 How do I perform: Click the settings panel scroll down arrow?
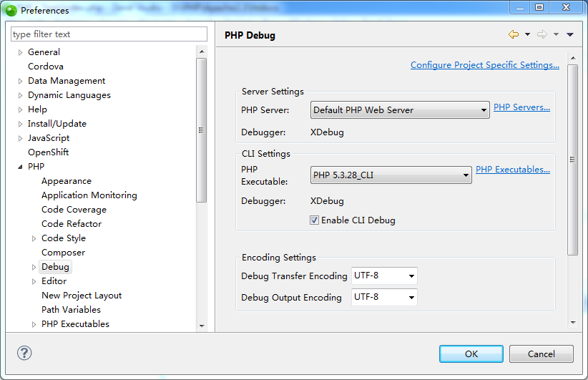(x=573, y=322)
